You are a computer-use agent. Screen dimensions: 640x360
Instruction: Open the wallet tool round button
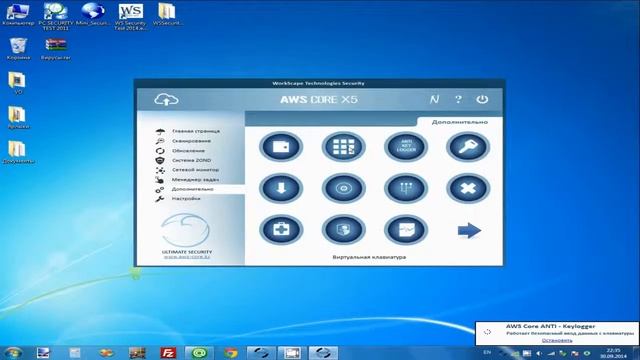click(x=281, y=147)
